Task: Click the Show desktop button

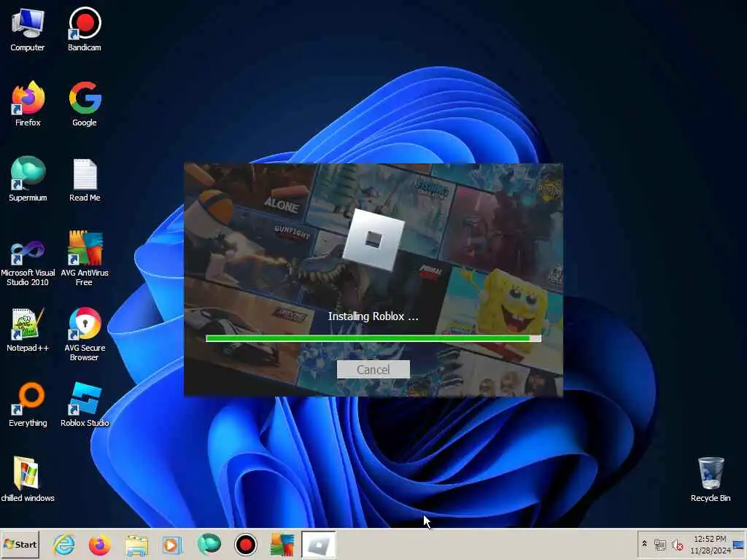Action: tap(739, 545)
